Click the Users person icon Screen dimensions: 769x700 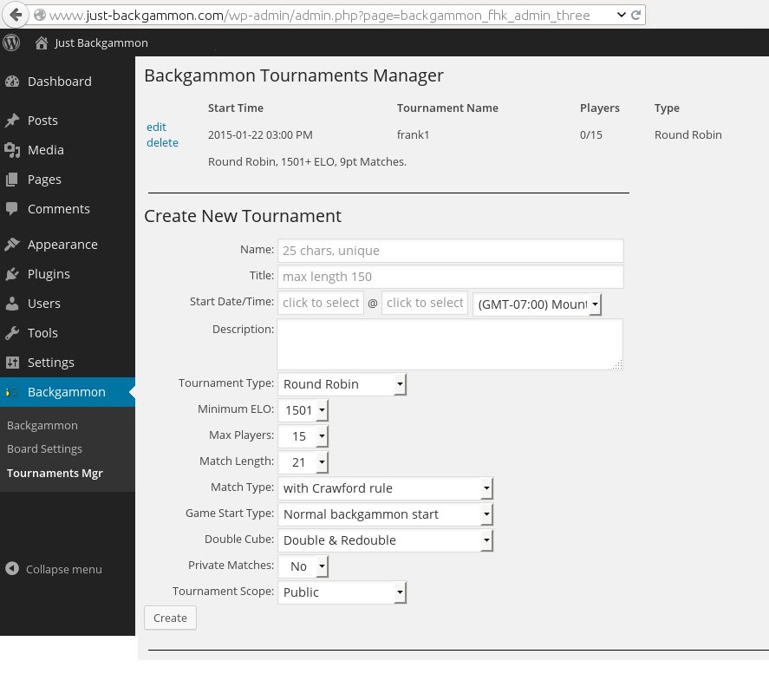pos(12,303)
